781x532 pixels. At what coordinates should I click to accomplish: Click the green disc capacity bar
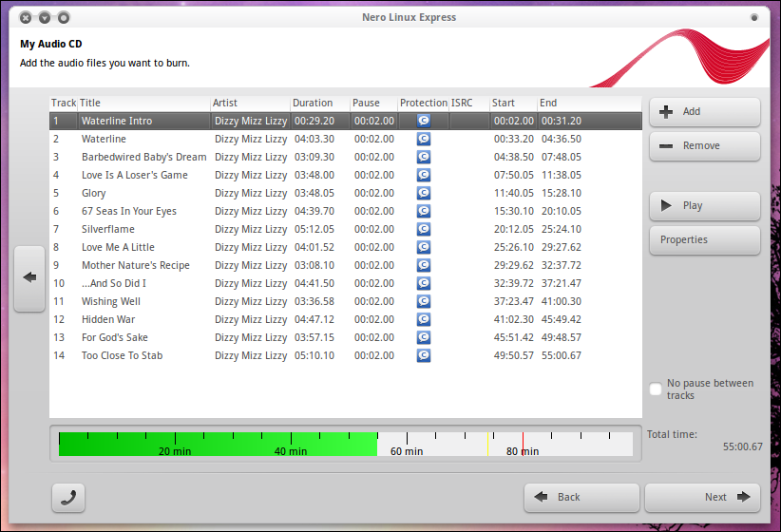pyautogui.click(x=218, y=444)
